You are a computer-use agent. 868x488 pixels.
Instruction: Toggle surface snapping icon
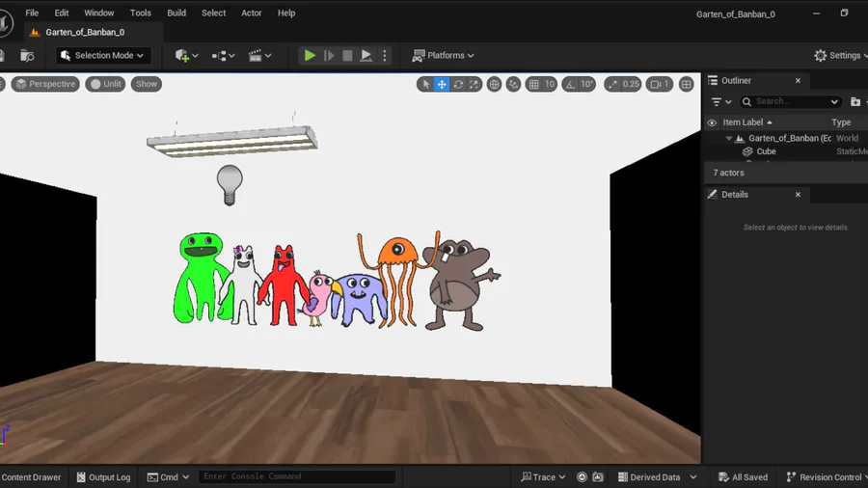pyautogui.click(x=514, y=84)
